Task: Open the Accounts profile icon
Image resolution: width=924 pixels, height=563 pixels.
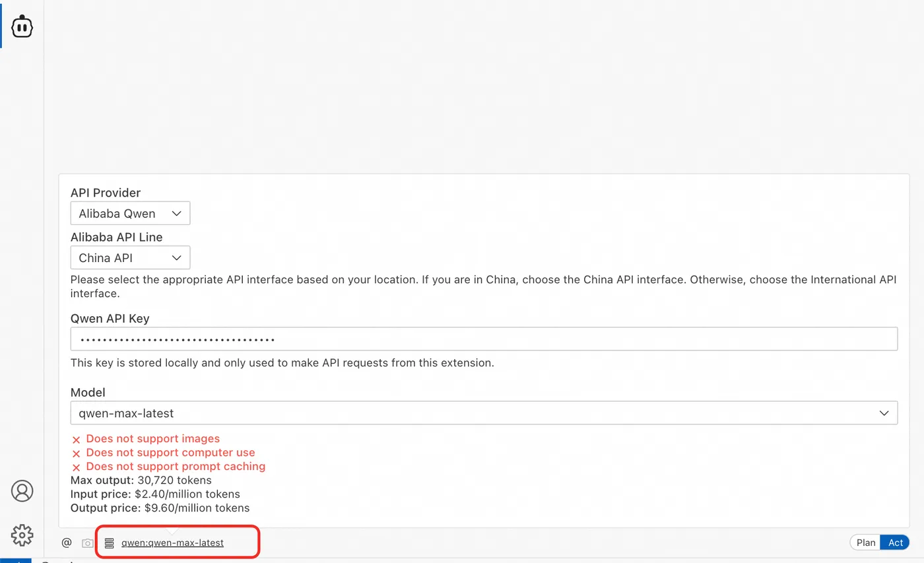Action: point(22,491)
